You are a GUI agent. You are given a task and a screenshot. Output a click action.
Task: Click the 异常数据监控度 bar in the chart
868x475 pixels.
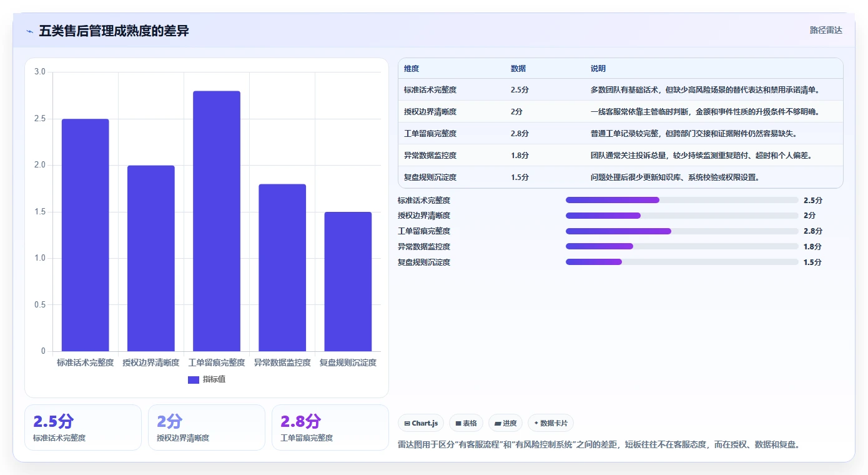click(282, 267)
